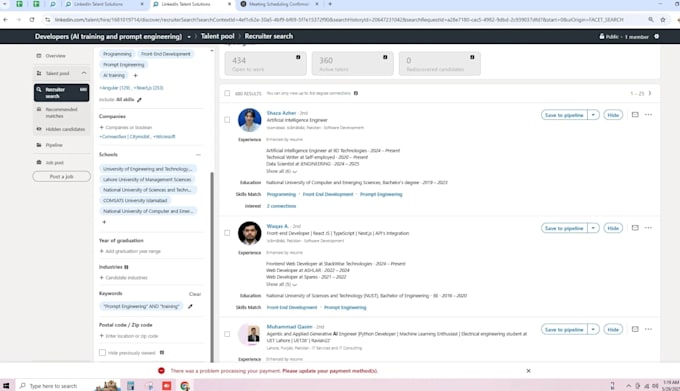Open more options for Muhammad Qasim
Image resolution: width=680 pixels, height=391 pixels.
(x=648, y=329)
